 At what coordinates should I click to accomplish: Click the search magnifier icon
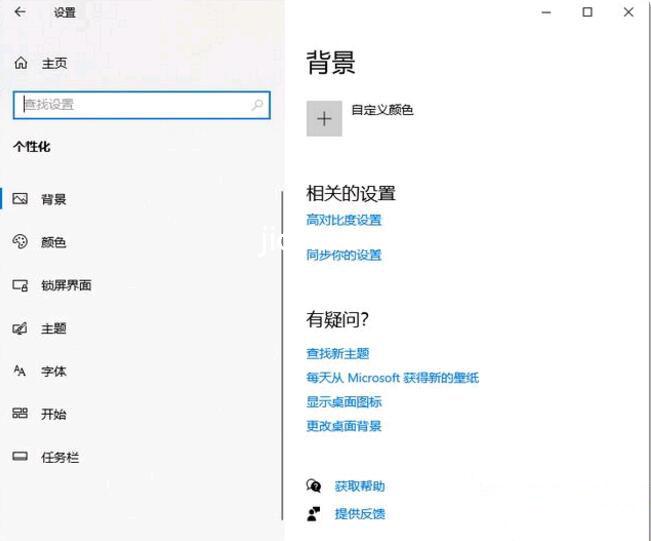[x=257, y=104]
